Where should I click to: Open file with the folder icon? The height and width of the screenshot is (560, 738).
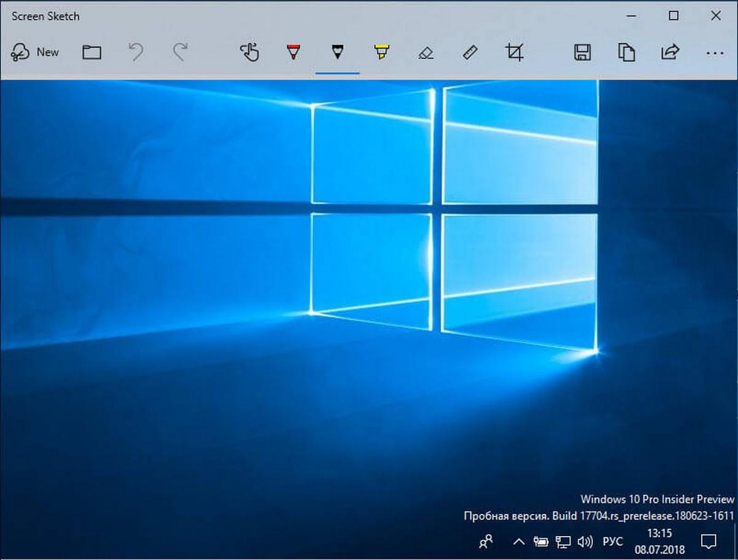point(92,52)
